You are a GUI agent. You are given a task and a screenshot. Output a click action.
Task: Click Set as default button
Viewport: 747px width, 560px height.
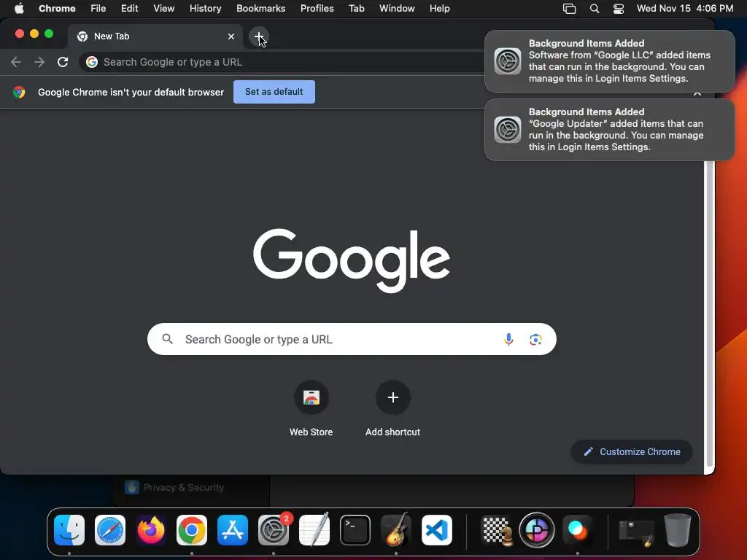274,92
